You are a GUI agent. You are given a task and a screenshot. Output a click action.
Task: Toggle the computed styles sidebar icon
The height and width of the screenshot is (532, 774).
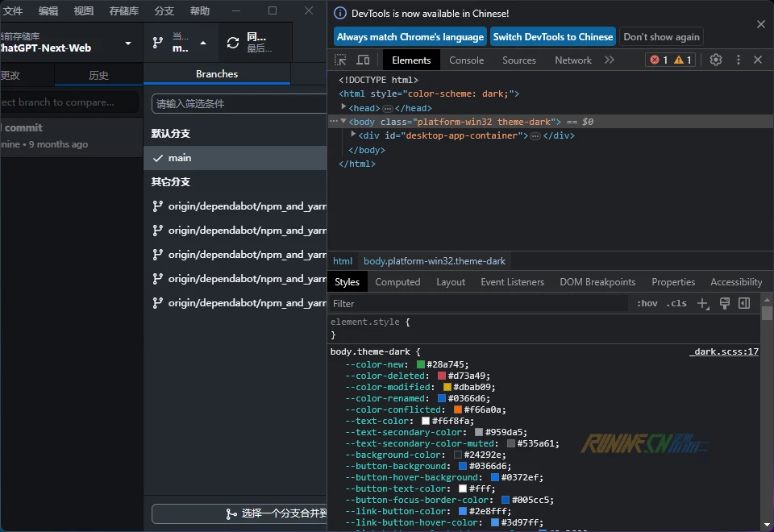(744, 304)
